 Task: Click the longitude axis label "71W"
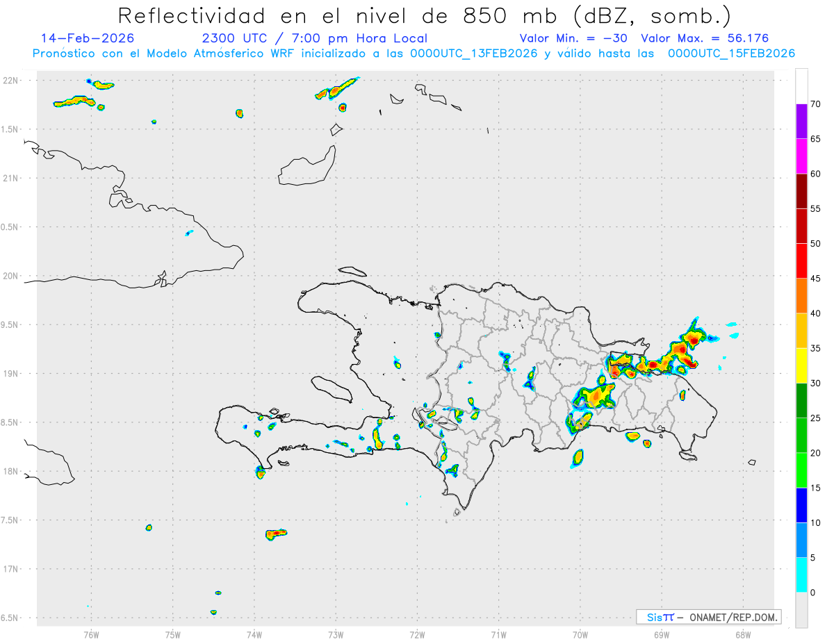498,634
